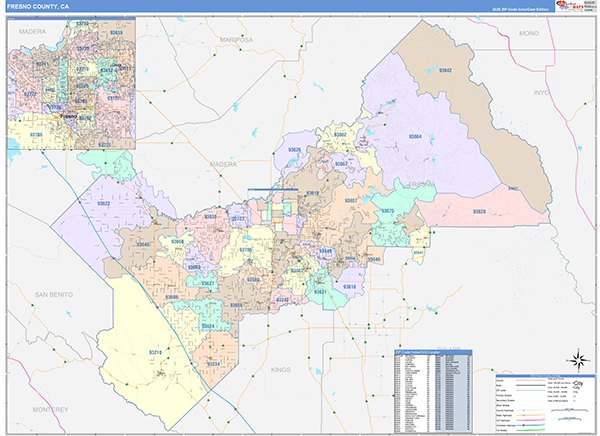Click the compass rose icon
This screenshot has height=436, width=600.
(576, 360)
